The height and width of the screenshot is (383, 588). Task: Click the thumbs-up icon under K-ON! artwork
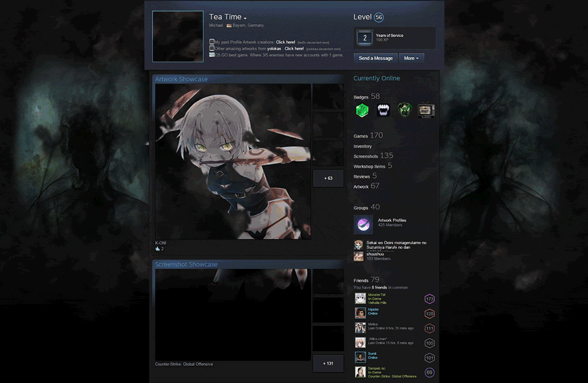coord(158,248)
